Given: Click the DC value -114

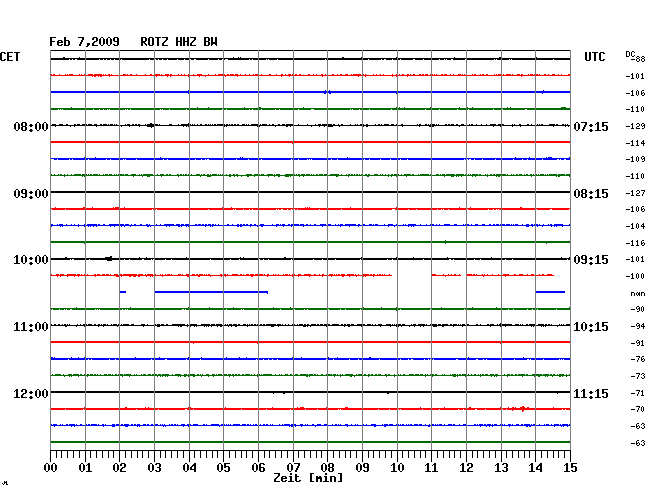Looking at the screenshot, I should [635, 143].
